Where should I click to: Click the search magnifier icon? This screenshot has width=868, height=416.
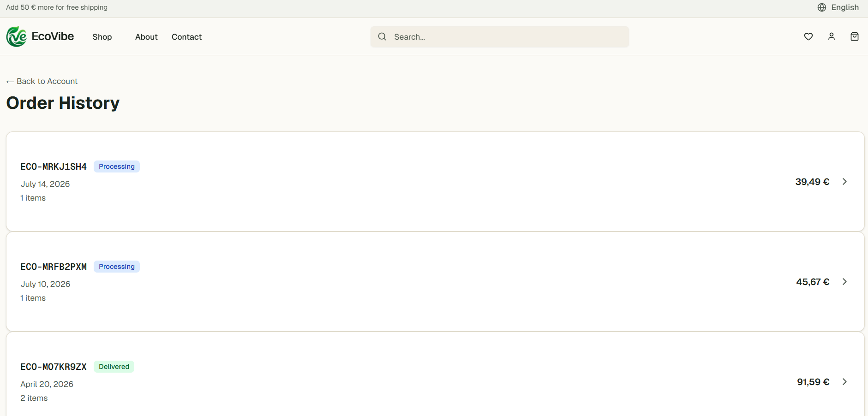(382, 36)
